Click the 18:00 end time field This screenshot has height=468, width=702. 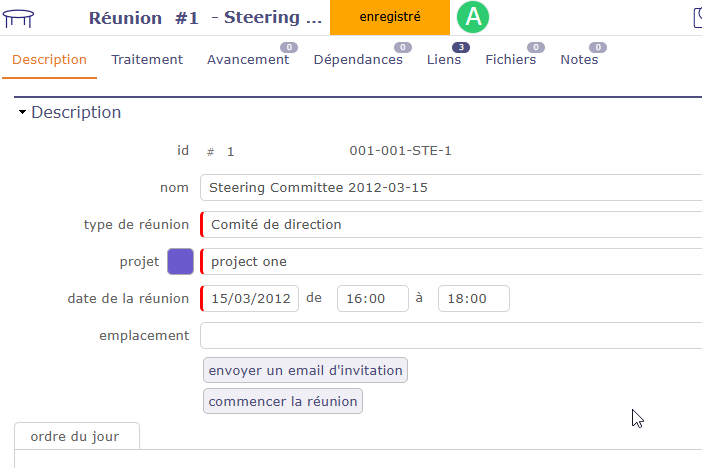tap(474, 299)
